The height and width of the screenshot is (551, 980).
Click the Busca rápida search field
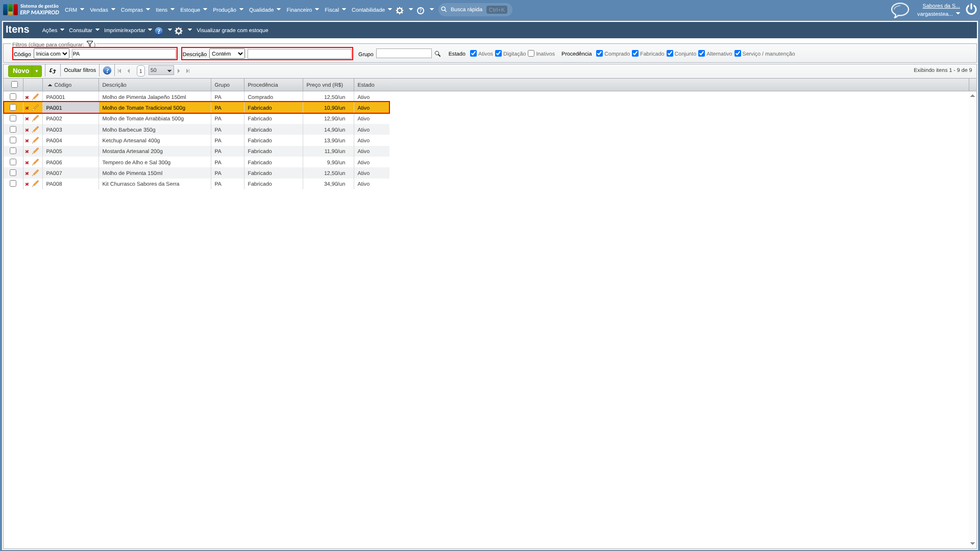[x=475, y=10]
